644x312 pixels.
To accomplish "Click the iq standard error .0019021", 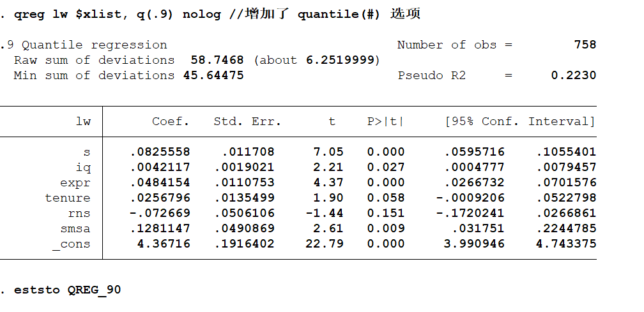I will coord(244,167).
